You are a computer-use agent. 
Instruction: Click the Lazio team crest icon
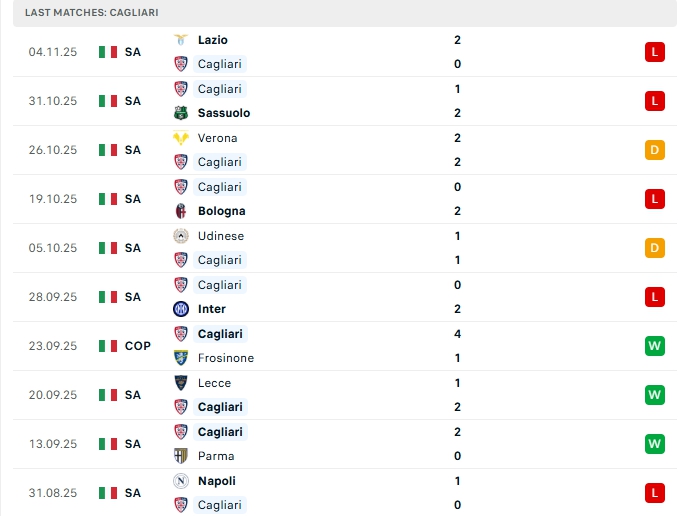181,40
